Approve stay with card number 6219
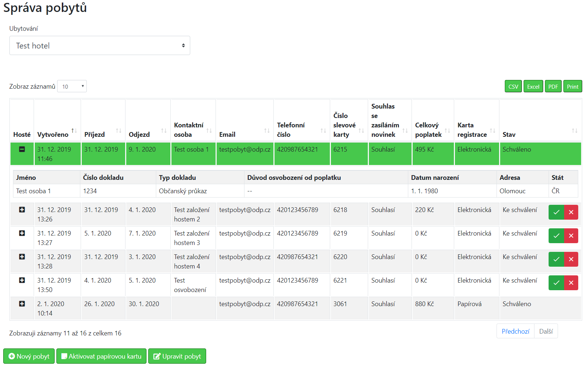The height and width of the screenshot is (368, 588). (556, 236)
